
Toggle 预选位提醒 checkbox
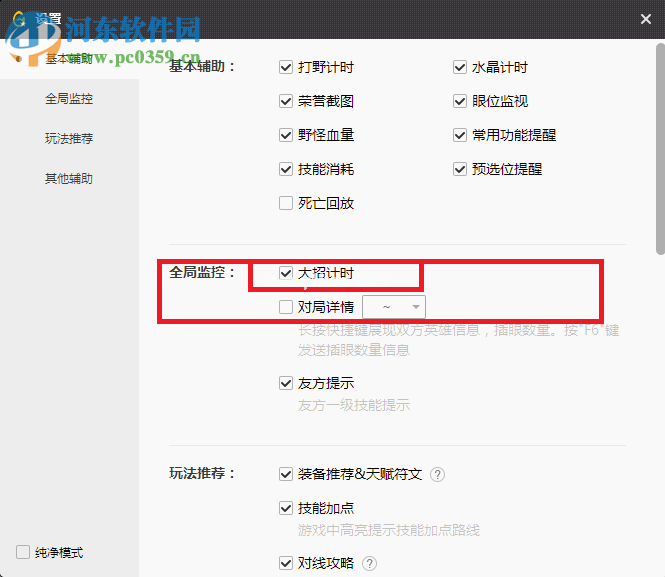coord(460,170)
